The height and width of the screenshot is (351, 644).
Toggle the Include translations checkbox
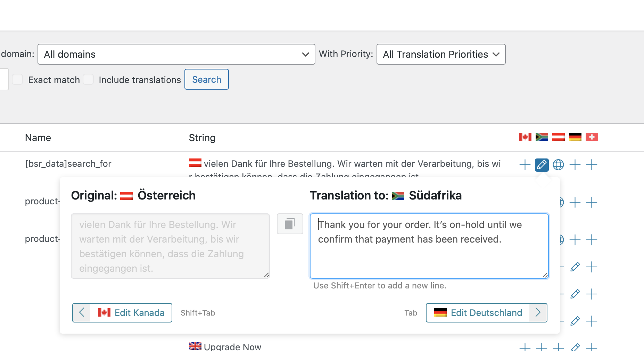pyautogui.click(x=89, y=80)
